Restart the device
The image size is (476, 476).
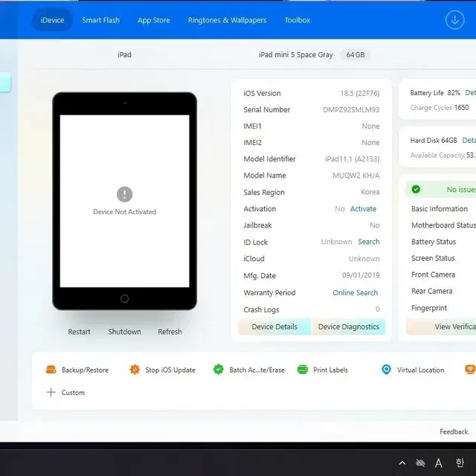[x=80, y=332]
